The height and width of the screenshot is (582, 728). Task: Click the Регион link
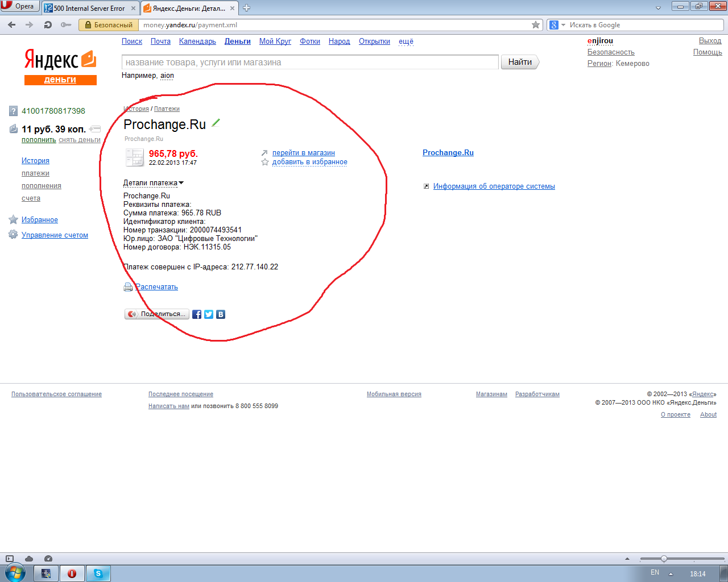coord(599,64)
